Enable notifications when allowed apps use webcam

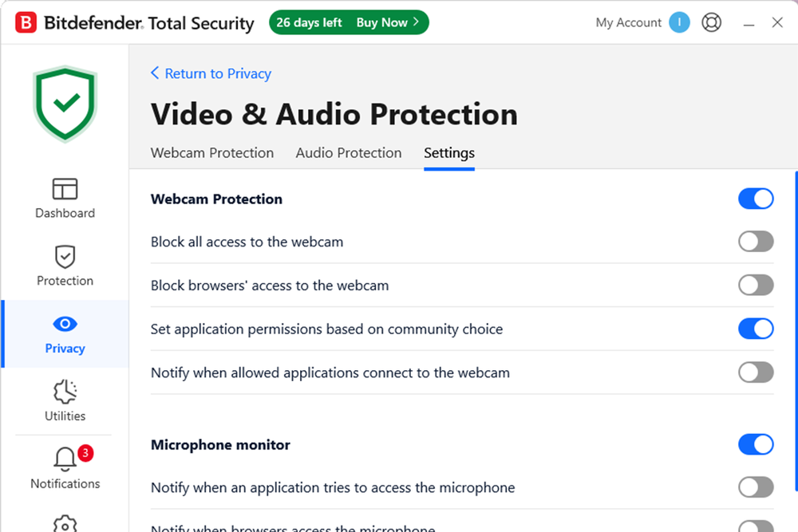(x=756, y=372)
